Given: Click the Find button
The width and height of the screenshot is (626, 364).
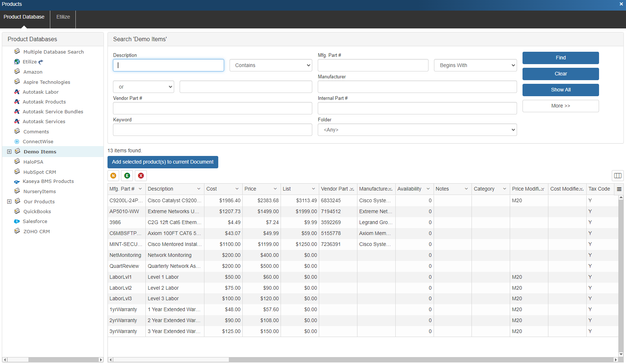Looking at the screenshot, I should (560, 58).
